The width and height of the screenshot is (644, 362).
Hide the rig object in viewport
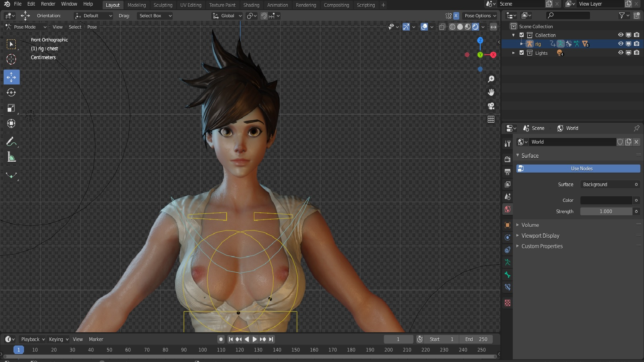point(621,44)
